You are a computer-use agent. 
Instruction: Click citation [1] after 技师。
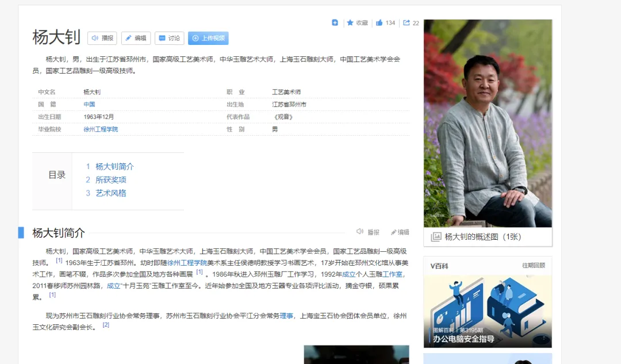pyautogui.click(x=59, y=260)
